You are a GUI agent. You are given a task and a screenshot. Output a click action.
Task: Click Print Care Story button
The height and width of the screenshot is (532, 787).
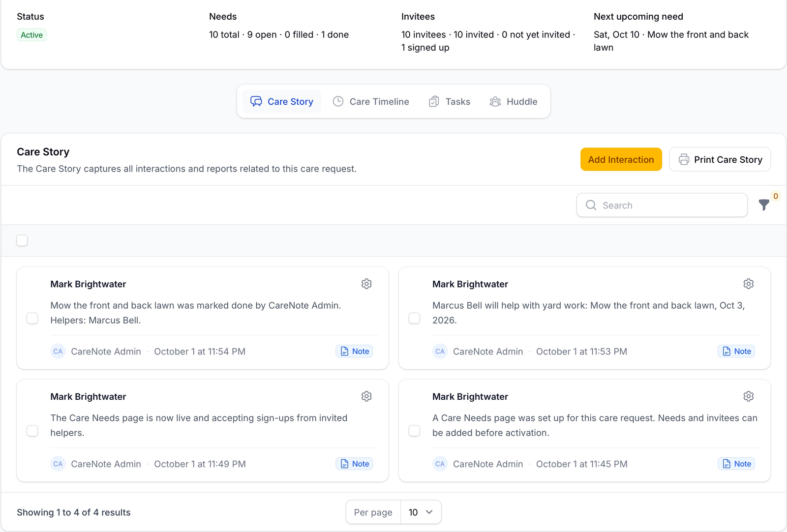tap(720, 159)
